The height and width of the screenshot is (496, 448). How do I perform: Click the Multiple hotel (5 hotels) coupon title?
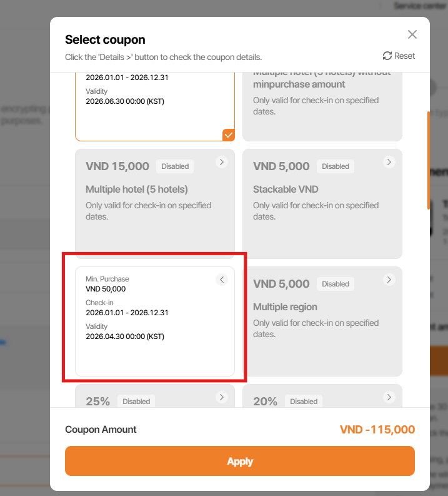tap(137, 190)
